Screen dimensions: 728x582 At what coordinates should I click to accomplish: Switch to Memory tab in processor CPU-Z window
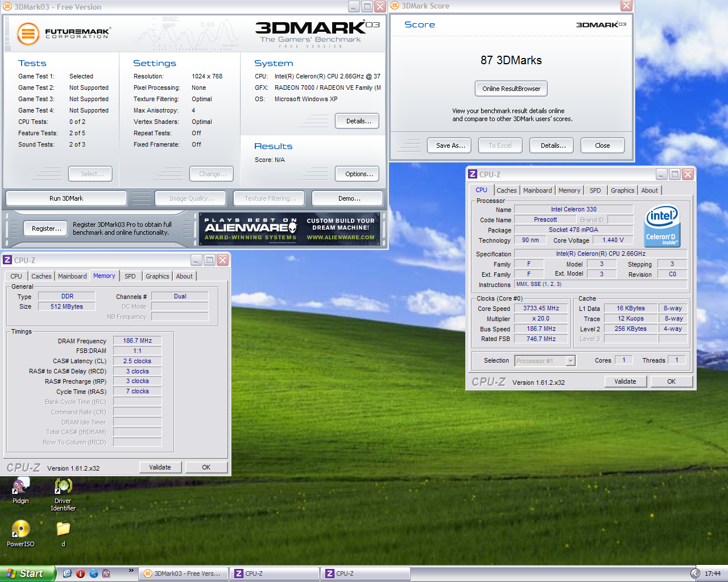(569, 190)
